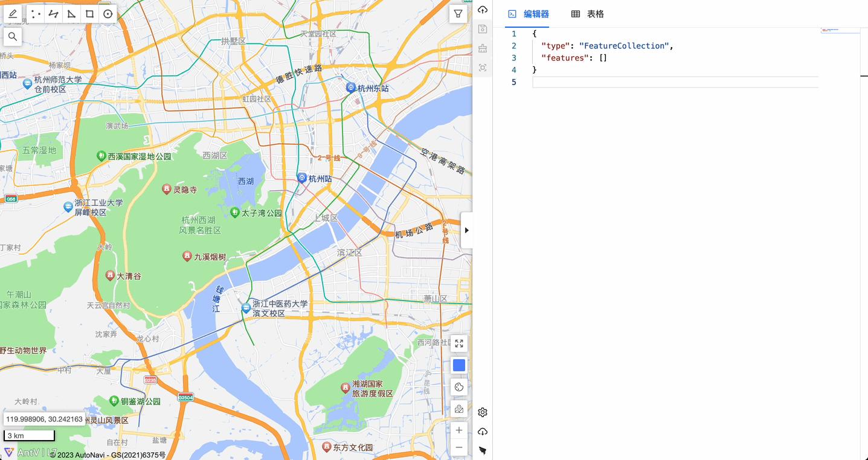Viewport: 868px width, 460px height.
Task: Open the 编辑器 tab
Action: 528,13
